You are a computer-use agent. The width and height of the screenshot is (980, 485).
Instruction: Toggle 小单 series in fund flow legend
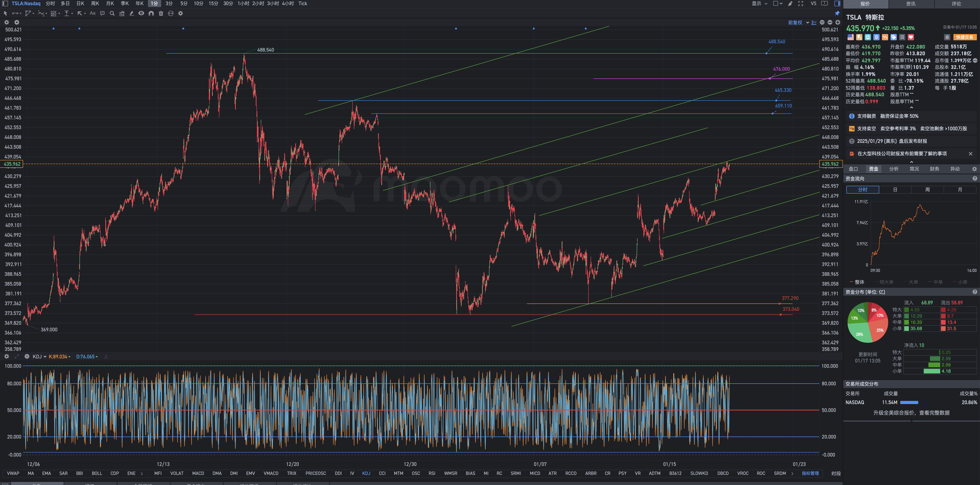point(960,282)
